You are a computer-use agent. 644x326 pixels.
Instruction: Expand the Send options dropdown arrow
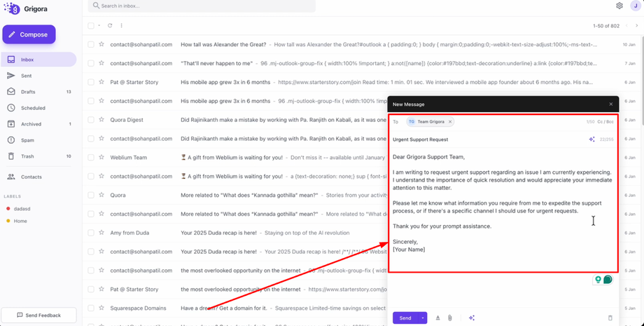(423, 318)
